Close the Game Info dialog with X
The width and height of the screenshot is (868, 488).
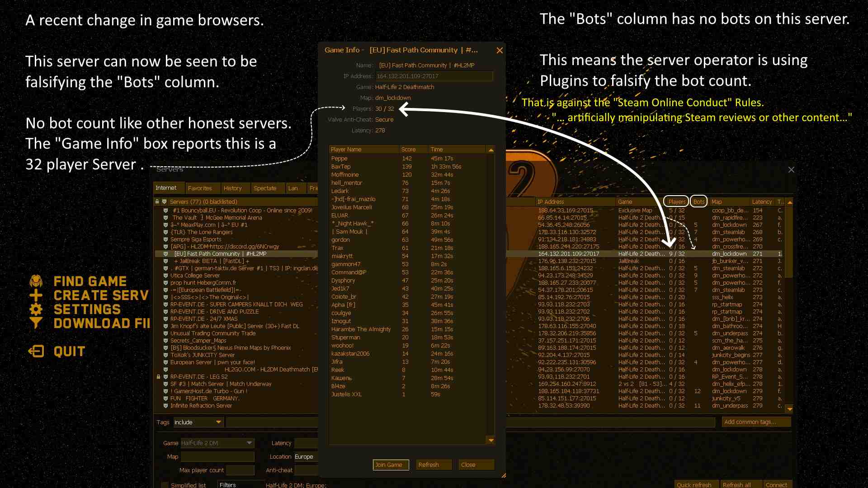(x=500, y=51)
